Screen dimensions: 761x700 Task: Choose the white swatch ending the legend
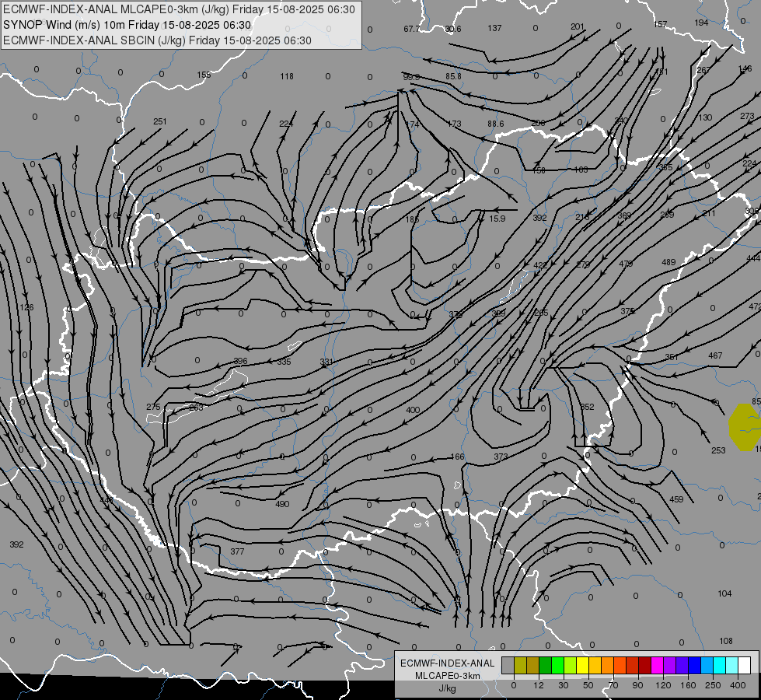tap(744, 666)
